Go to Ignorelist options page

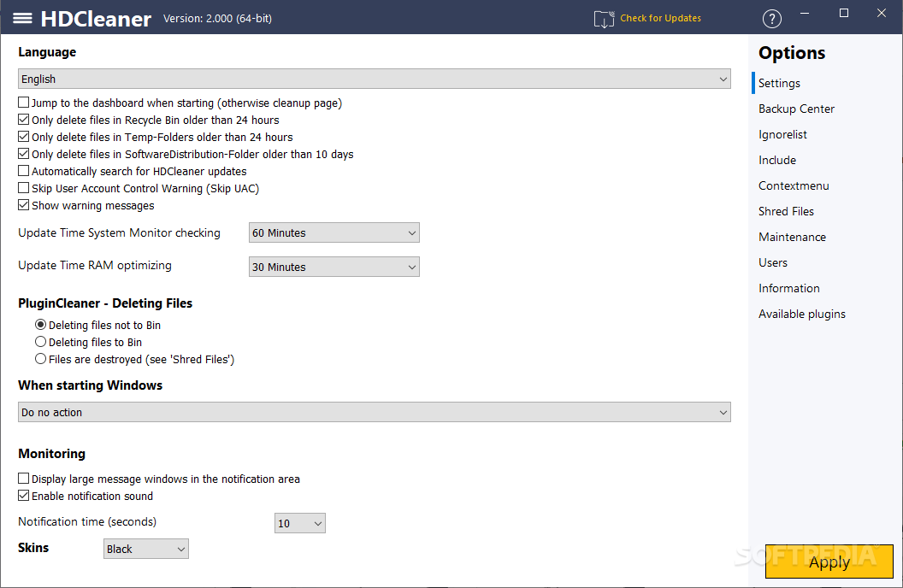[x=782, y=135]
